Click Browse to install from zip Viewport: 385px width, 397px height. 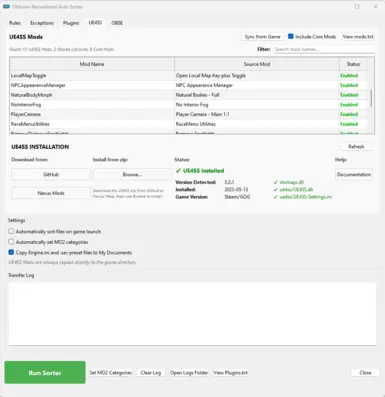(132, 174)
